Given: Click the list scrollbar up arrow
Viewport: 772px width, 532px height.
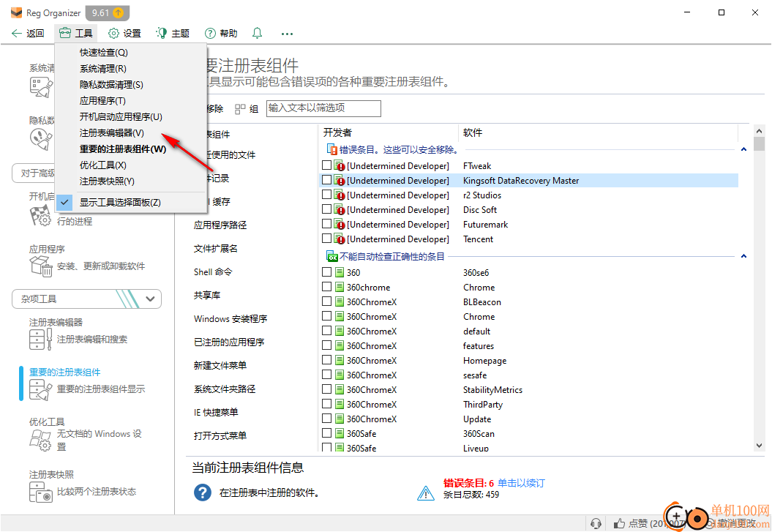Looking at the screenshot, I should 759,131.
